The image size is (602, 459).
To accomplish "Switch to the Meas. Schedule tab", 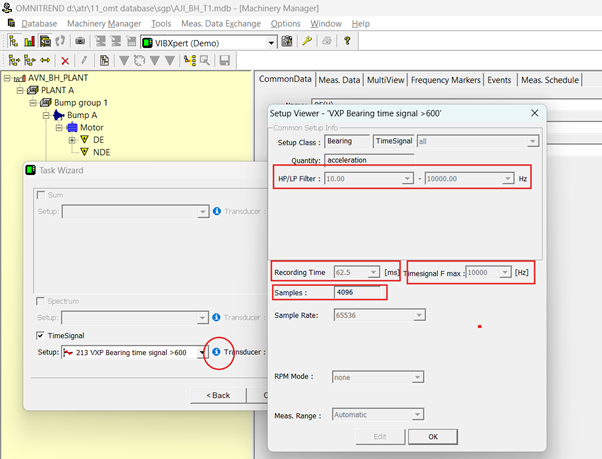I will tap(550, 80).
